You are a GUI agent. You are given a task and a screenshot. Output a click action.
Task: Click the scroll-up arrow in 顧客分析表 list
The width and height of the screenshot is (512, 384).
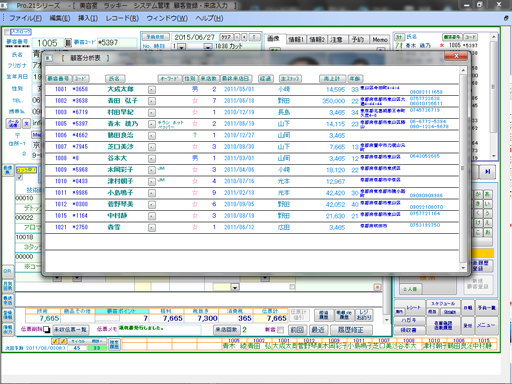(x=463, y=70)
